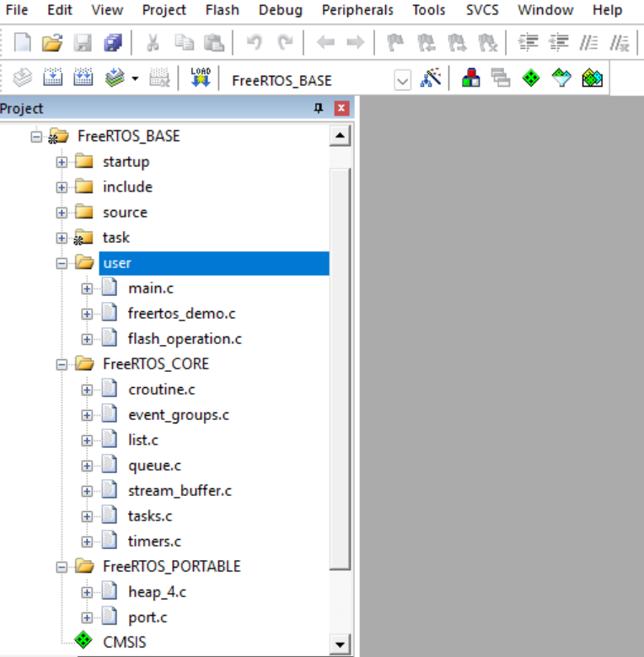Screen dimensions: 644x657
Task: Navigate forwards with the right arrow icon
Action: pyautogui.click(x=356, y=42)
